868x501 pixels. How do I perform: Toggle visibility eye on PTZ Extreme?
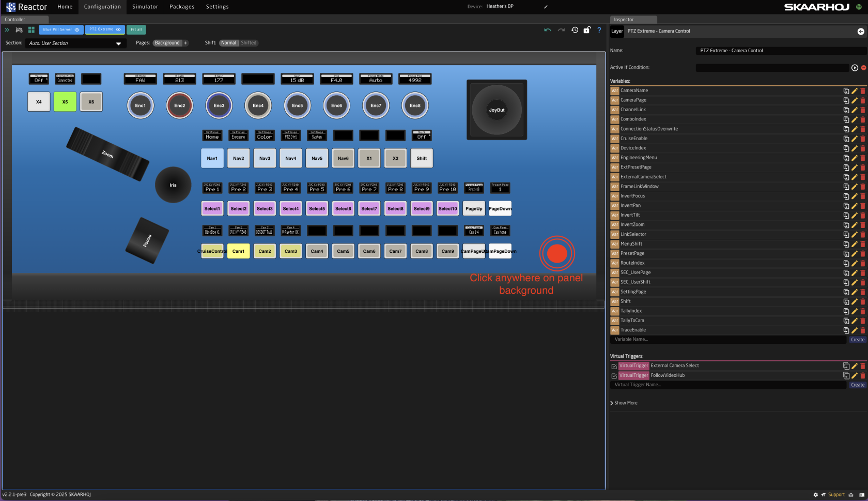tap(118, 29)
